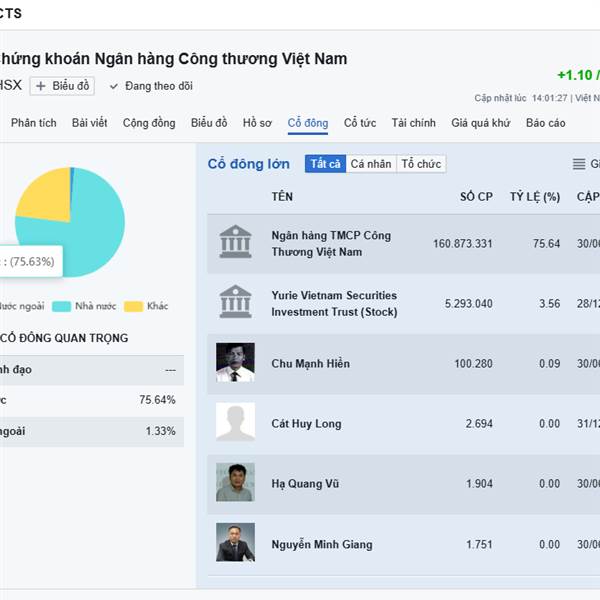Open Hạ Quang Vũ's profile photo
Image resolution: width=600 pixels, height=600 pixels.
point(235,482)
